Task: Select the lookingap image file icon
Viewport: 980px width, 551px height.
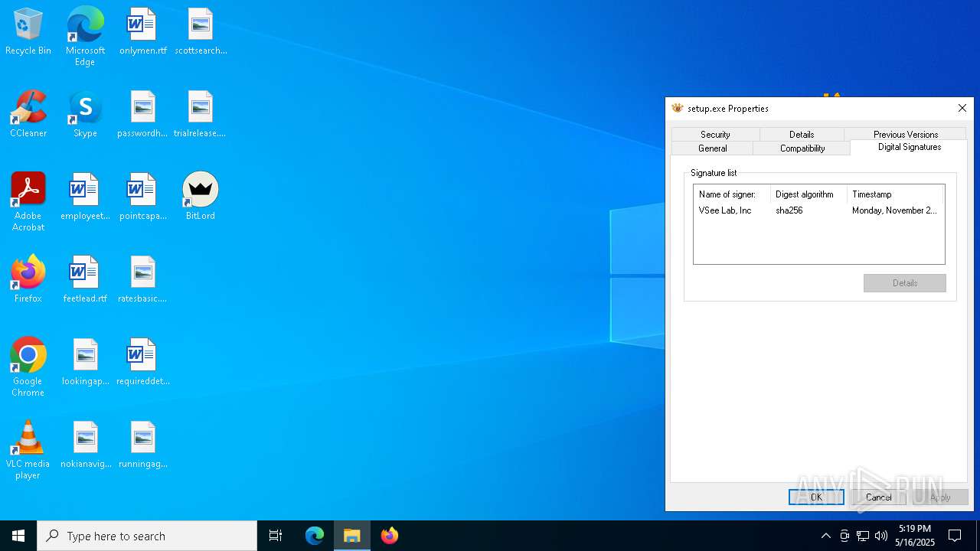Action: [x=85, y=363]
